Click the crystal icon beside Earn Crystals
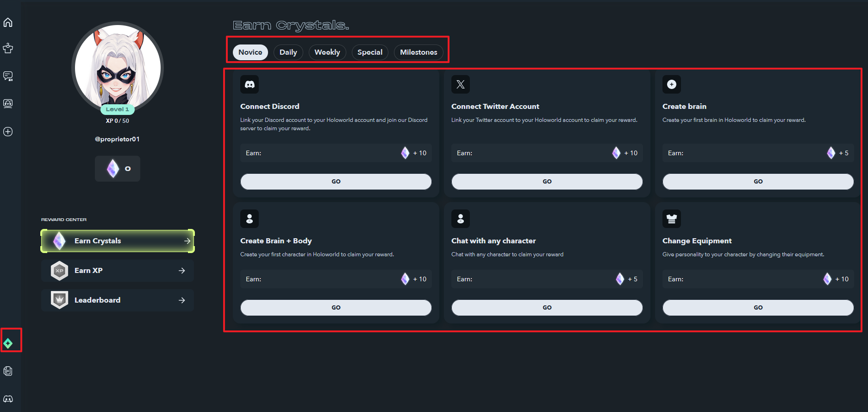The image size is (868, 412). (x=59, y=241)
